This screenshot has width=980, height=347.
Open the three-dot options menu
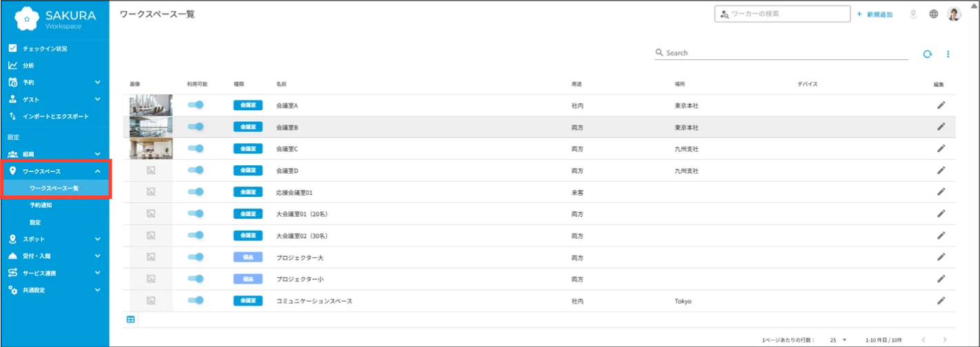click(x=948, y=54)
